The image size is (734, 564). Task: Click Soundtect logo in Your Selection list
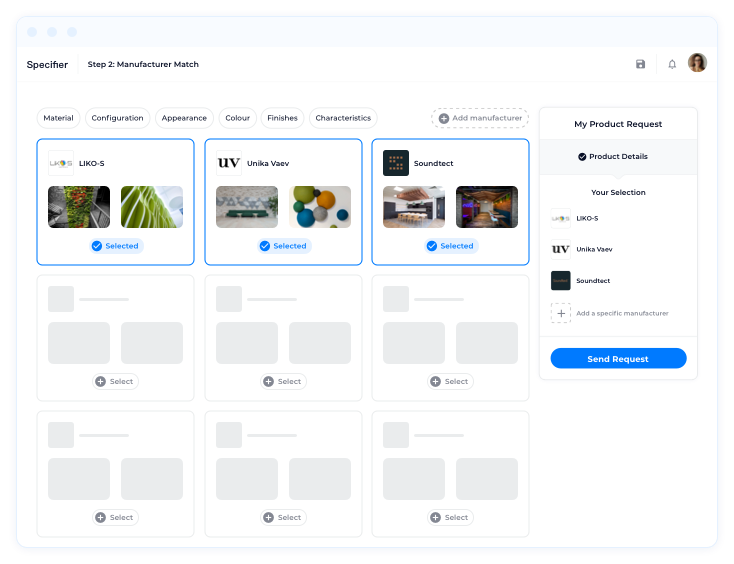pos(561,280)
